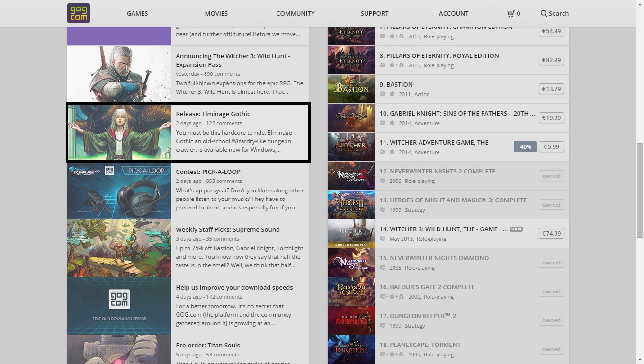The image size is (644, 364).
Task: Open the MOVIES menu
Action: (216, 13)
